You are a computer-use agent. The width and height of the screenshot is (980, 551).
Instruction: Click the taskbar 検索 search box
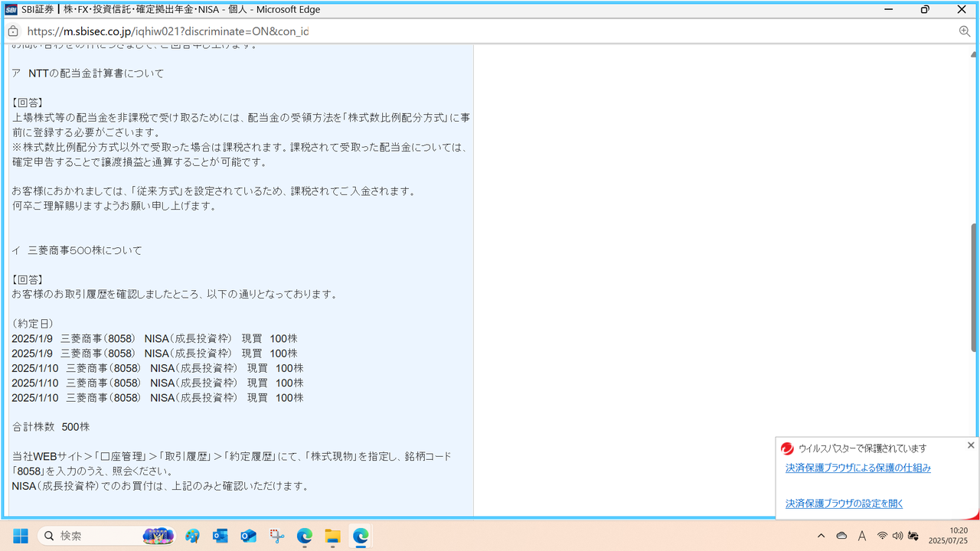pyautogui.click(x=106, y=536)
